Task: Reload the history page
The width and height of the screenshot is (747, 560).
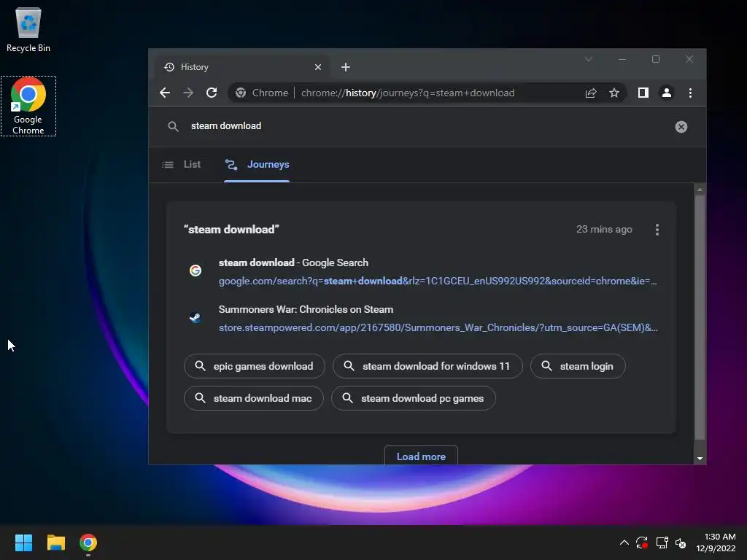Action: pos(212,93)
